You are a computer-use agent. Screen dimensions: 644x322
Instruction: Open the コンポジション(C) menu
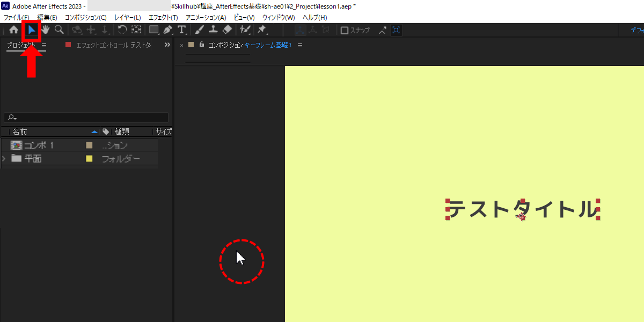[x=86, y=18]
